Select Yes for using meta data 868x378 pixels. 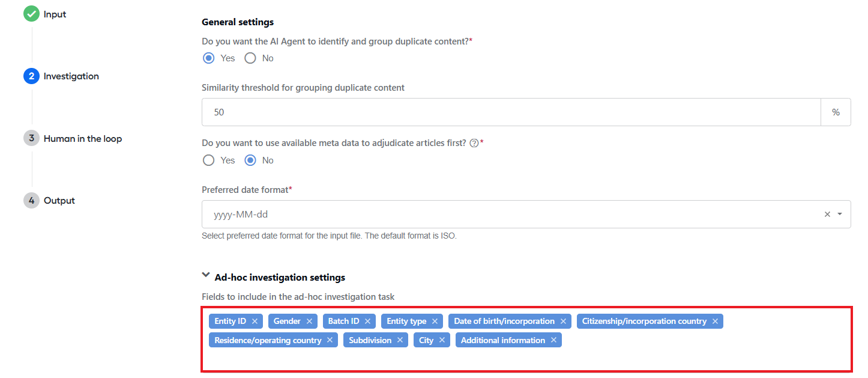click(208, 160)
